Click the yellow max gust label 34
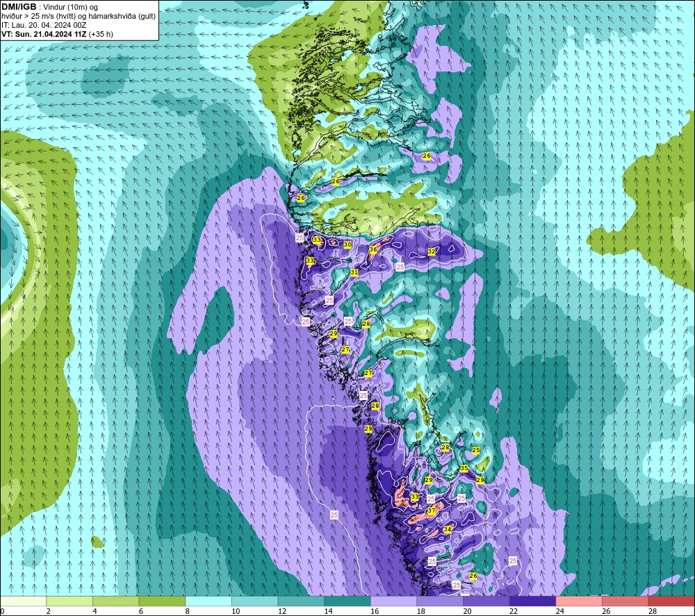The image size is (695, 616). [448, 529]
